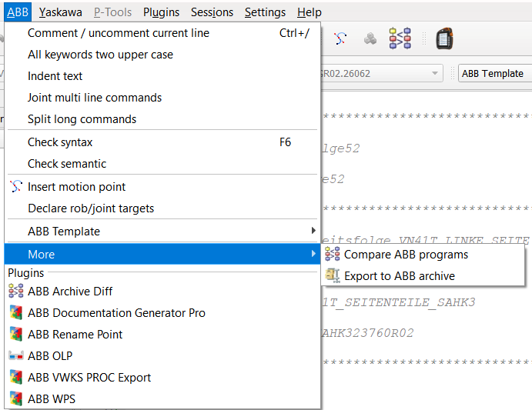Screen dimensions: 532x410
Task: Choose Insert motion point entry
Action: (162, 187)
